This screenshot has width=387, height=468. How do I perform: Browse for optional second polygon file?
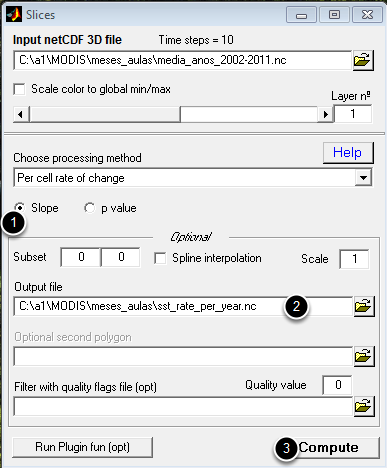(364, 356)
